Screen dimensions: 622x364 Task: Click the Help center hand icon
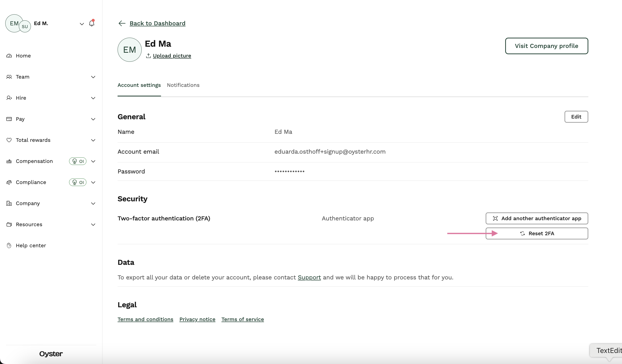click(x=9, y=246)
